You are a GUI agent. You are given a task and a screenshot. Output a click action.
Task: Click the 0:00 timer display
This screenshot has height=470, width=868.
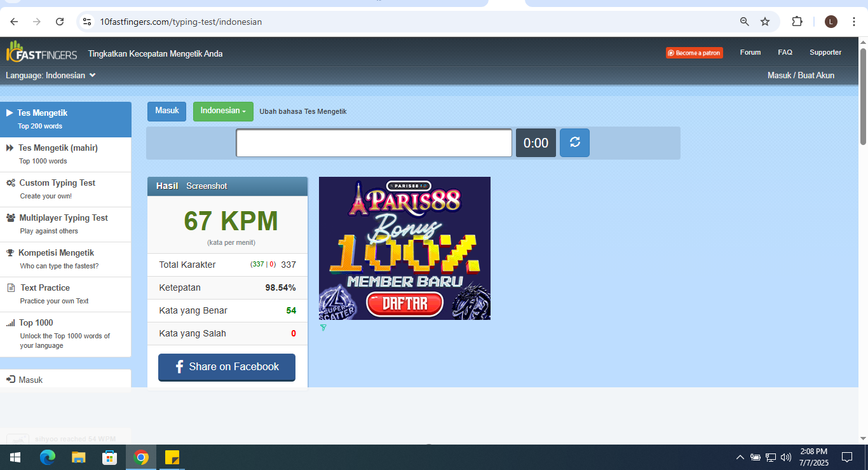536,142
